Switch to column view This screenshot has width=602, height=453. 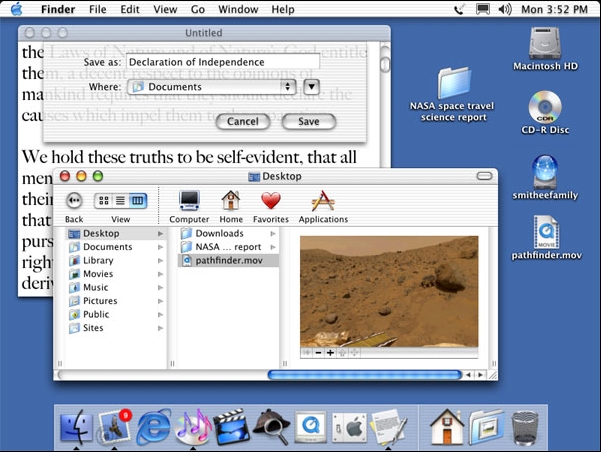click(138, 200)
